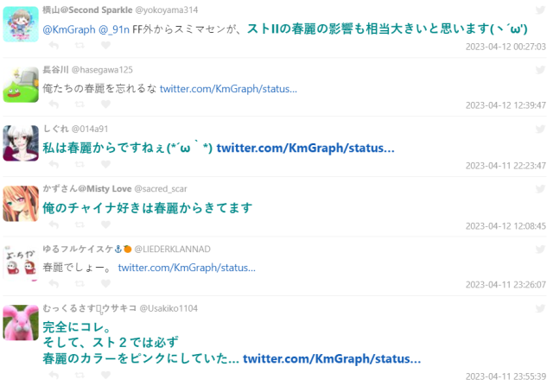Open @KmGraph mention link
This screenshot has height=392, width=553.
(x=69, y=29)
